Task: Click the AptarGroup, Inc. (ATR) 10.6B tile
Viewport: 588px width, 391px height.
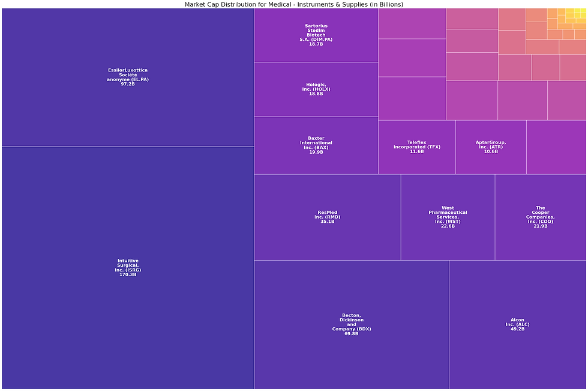Action: pos(491,147)
